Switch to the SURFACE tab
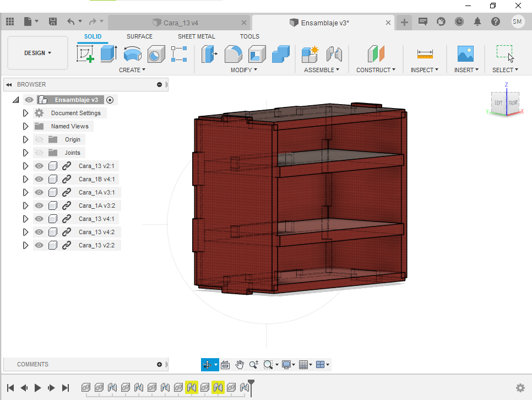The height and width of the screenshot is (400, 532). click(x=139, y=36)
